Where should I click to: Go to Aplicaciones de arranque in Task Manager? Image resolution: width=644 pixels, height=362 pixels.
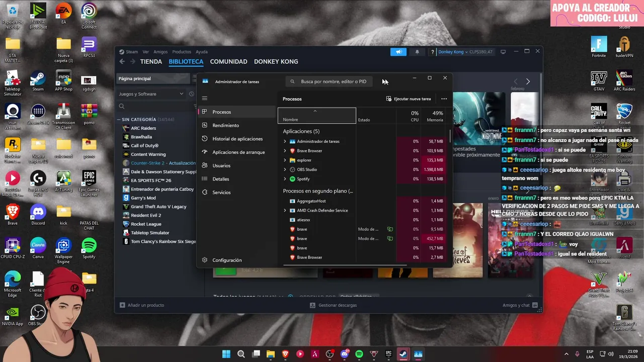[238, 152]
